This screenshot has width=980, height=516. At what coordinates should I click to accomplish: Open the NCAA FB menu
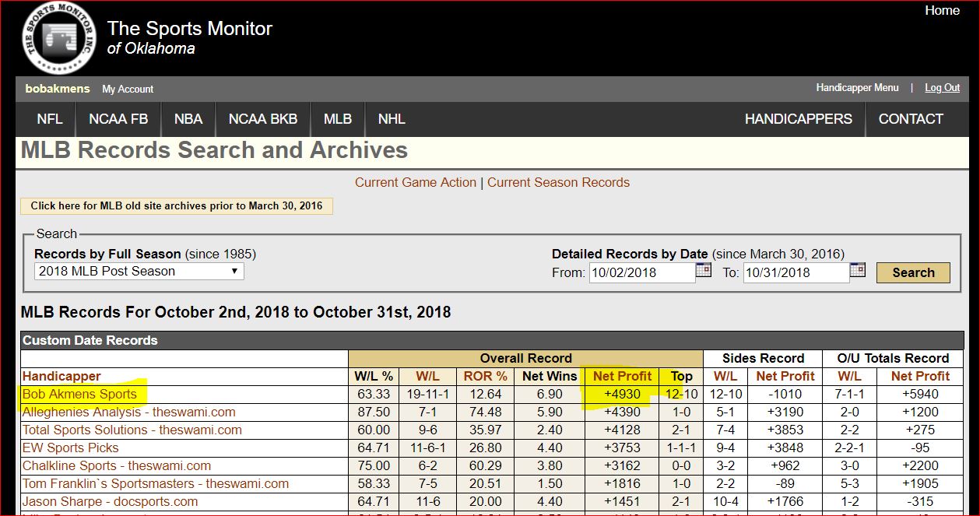118,119
